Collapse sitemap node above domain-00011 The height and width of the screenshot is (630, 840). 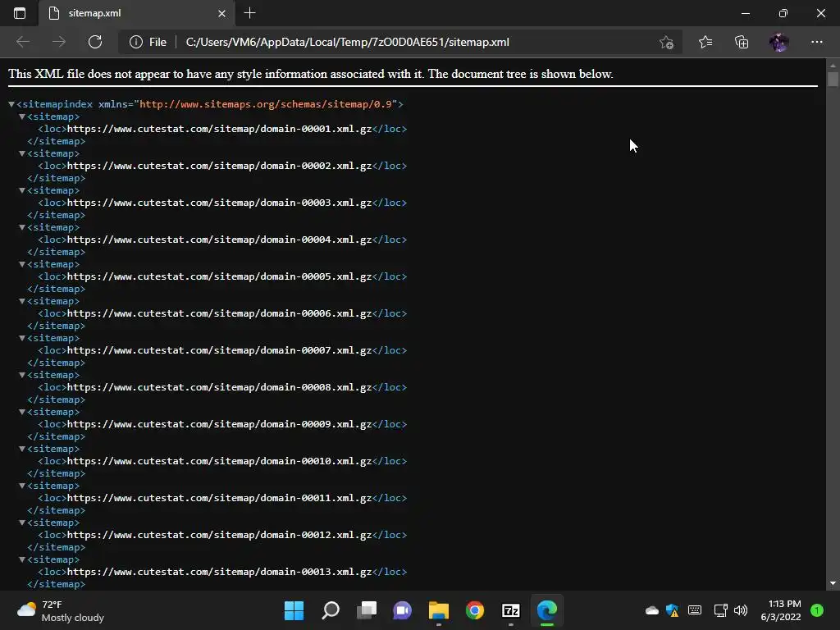pos(22,486)
